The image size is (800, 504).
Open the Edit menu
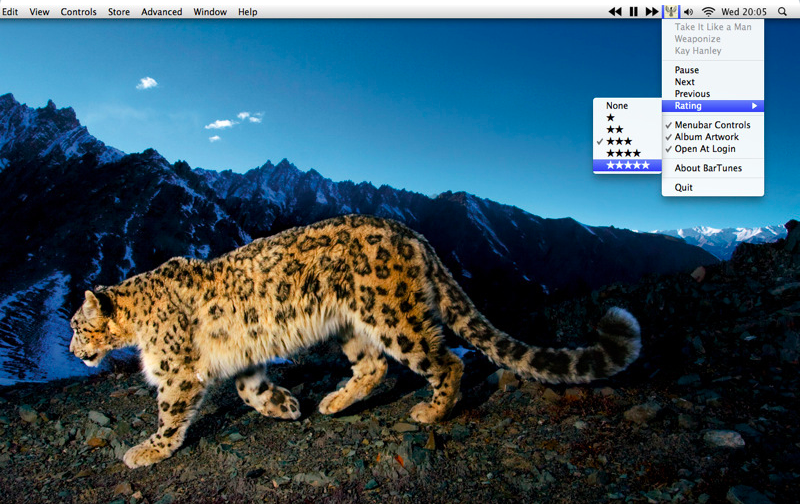[x=10, y=11]
